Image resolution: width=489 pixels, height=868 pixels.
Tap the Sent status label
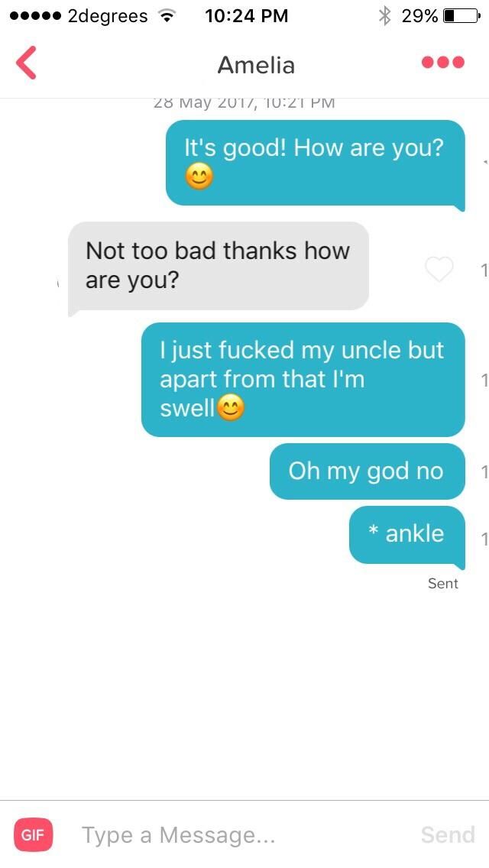point(443,584)
